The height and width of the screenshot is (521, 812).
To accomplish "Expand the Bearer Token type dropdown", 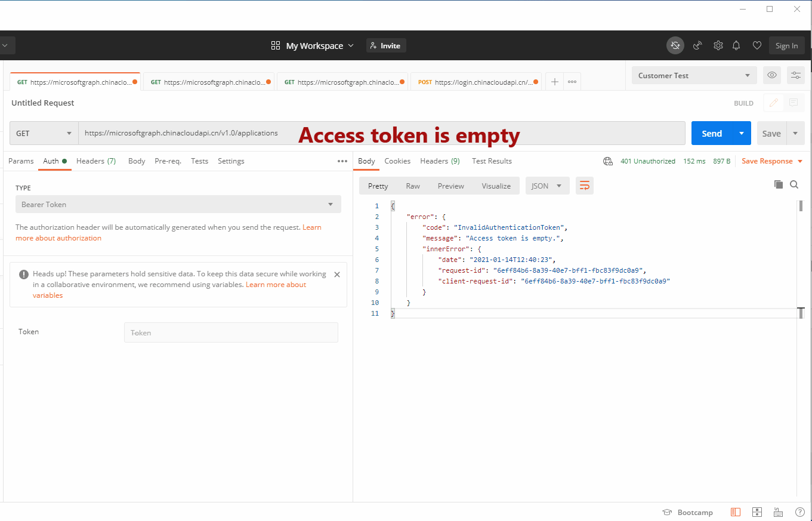I will tap(178, 204).
